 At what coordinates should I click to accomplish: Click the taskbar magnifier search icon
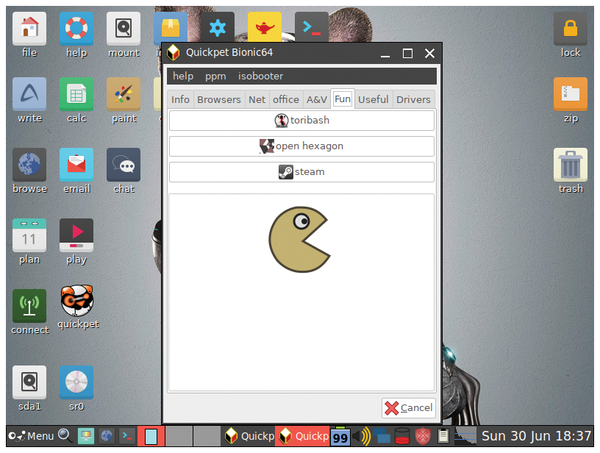[65, 435]
